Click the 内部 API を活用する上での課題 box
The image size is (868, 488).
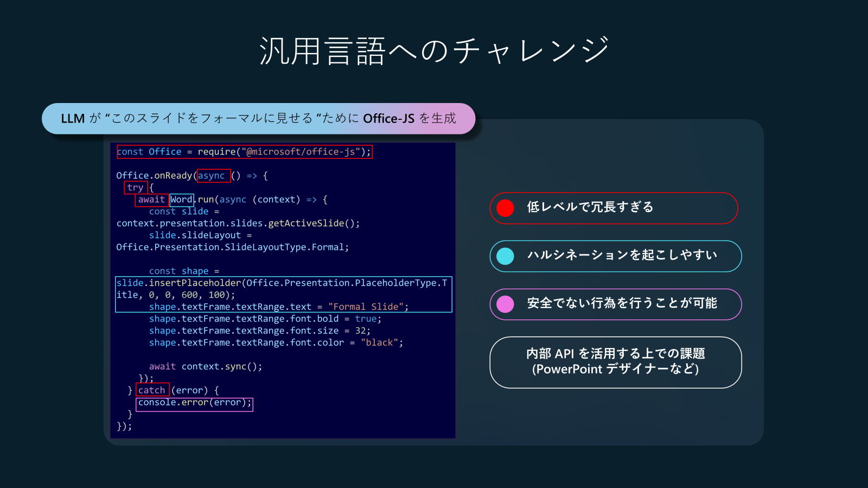click(616, 362)
